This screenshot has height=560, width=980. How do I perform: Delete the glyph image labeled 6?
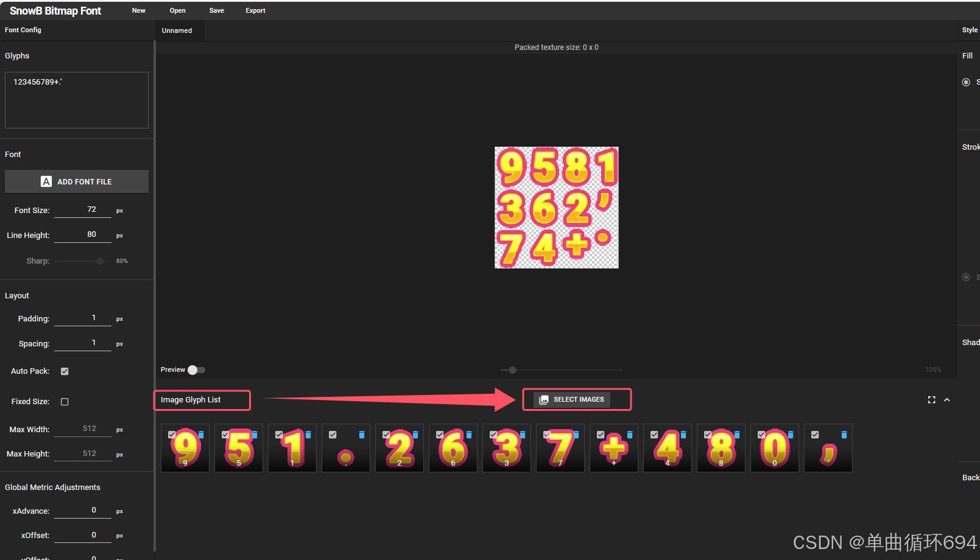(469, 435)
